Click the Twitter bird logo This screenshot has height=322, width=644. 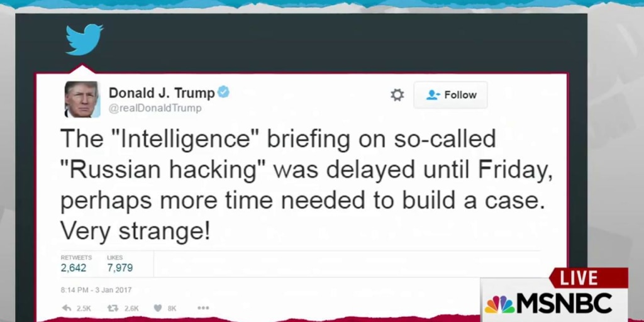point(84,39)
